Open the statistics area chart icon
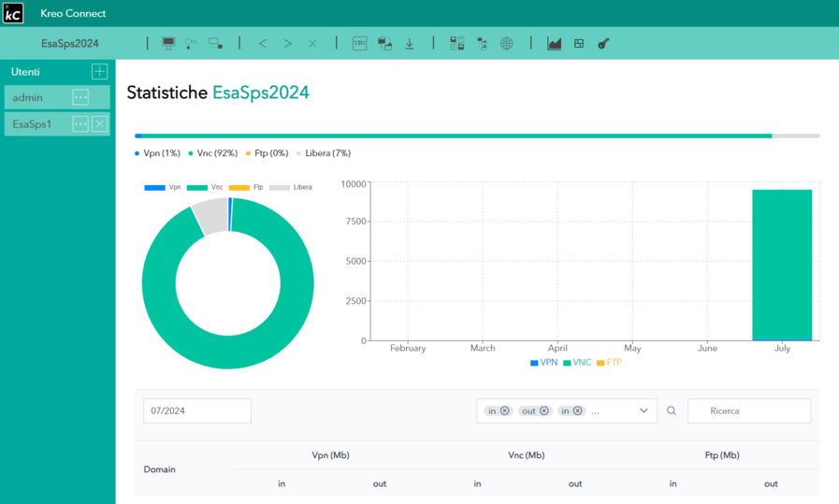Screen dimensions: 839x504 pos(555,43)
